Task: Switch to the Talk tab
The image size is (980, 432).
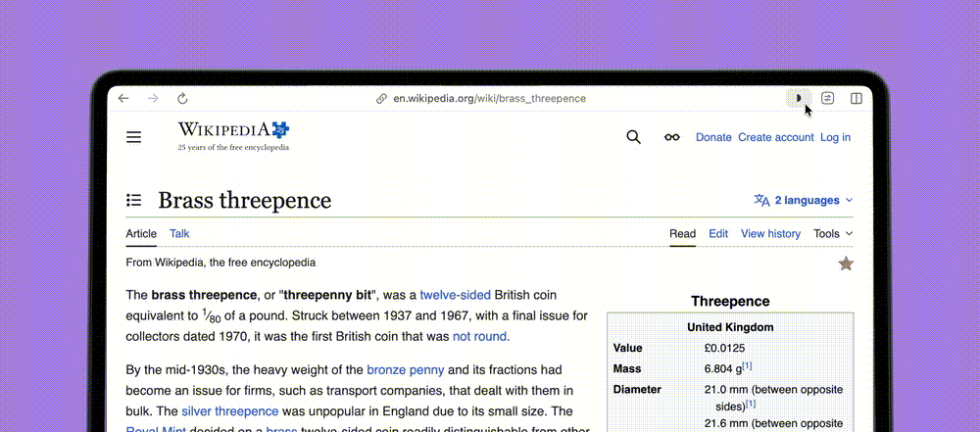Action: click(x=179, y=233)
